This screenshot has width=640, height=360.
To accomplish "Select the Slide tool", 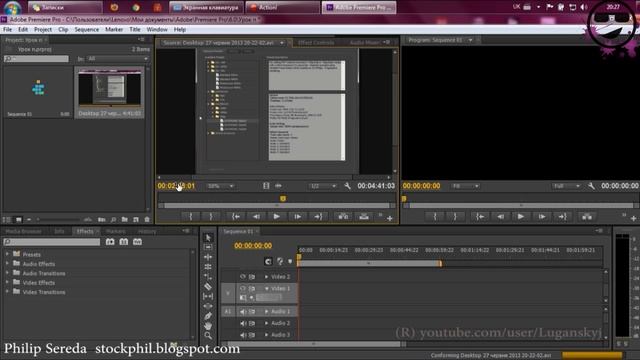I will [208, 306].
